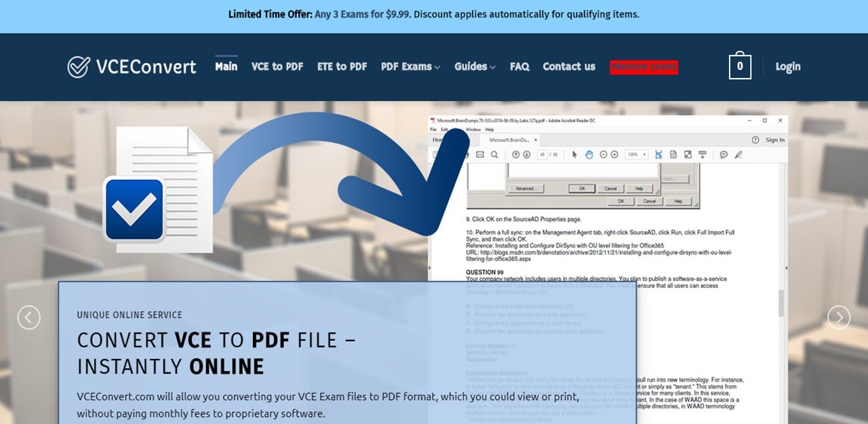The image size is (868, 424).
Task: Click the VCEConvert checkmark logo
Action: (x=79, y=66)
